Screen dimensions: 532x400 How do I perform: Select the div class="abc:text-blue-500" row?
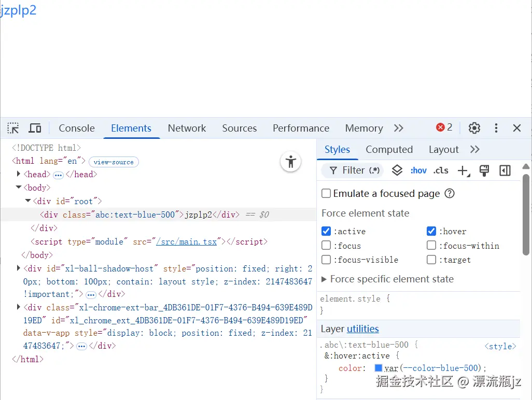159,215
